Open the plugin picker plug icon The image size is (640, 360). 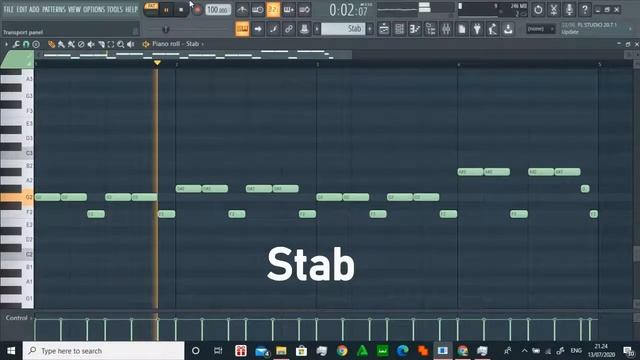(x=477, y=29)
